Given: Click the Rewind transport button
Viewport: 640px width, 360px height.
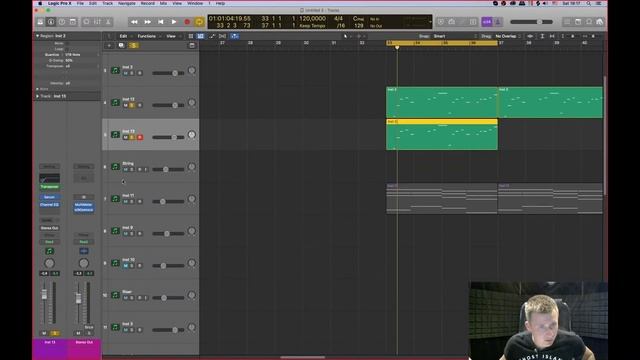Looking at the screenshot, I should click(134, 22).
